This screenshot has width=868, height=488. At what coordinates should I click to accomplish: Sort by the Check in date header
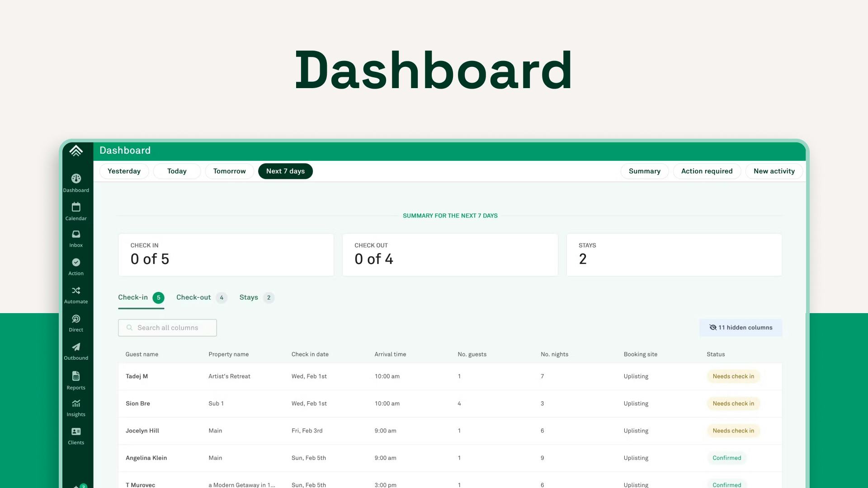coord(310,354)
